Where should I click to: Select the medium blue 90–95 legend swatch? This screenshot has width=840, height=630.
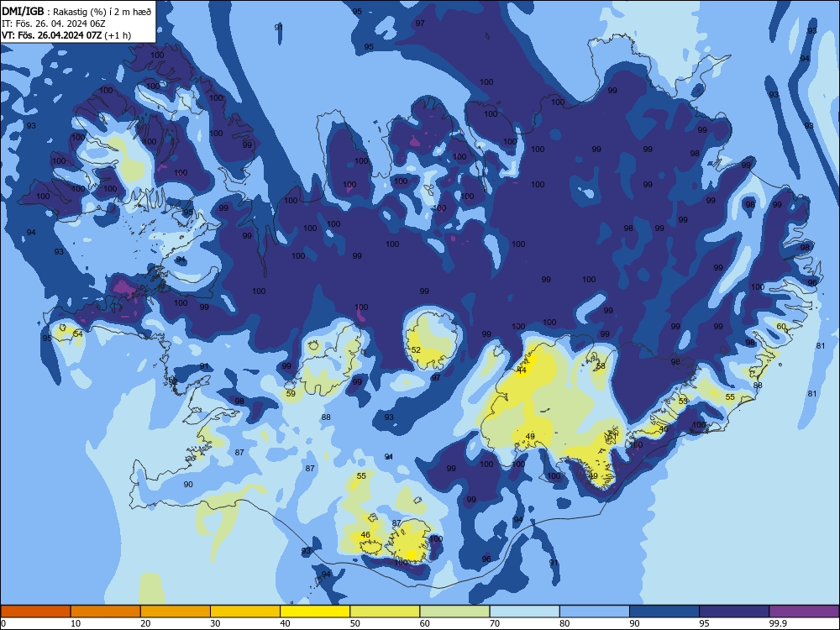click(664, 612)
